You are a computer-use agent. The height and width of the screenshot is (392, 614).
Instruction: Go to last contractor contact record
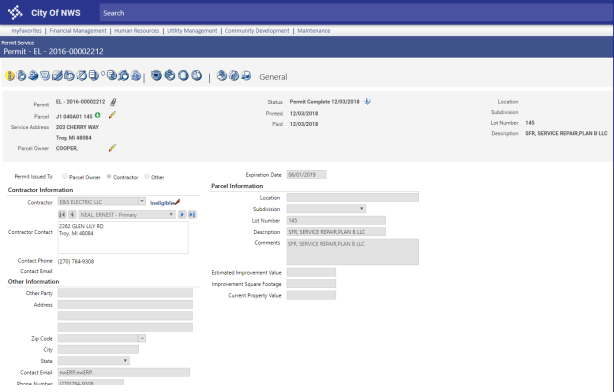192,215
